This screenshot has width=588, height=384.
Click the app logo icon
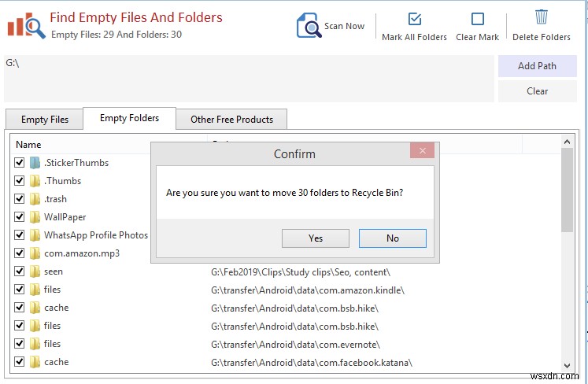pos(26,25)
